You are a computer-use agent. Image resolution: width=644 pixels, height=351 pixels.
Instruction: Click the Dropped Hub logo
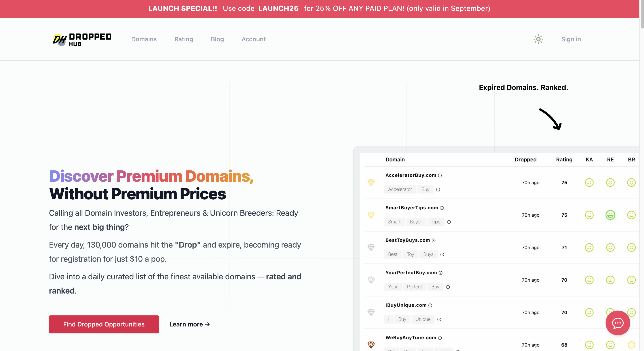(x=82, y=39)
